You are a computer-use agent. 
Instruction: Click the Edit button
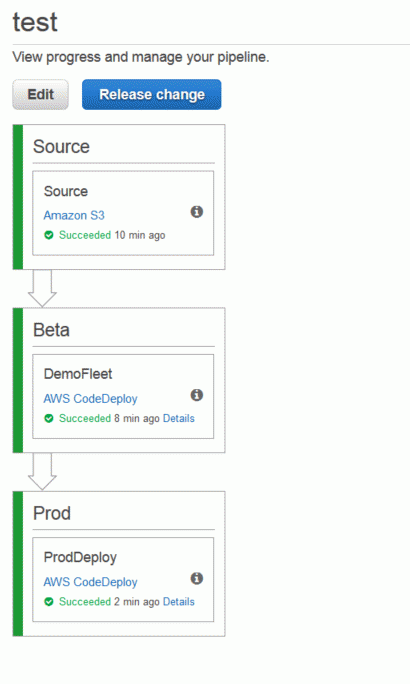41,94
